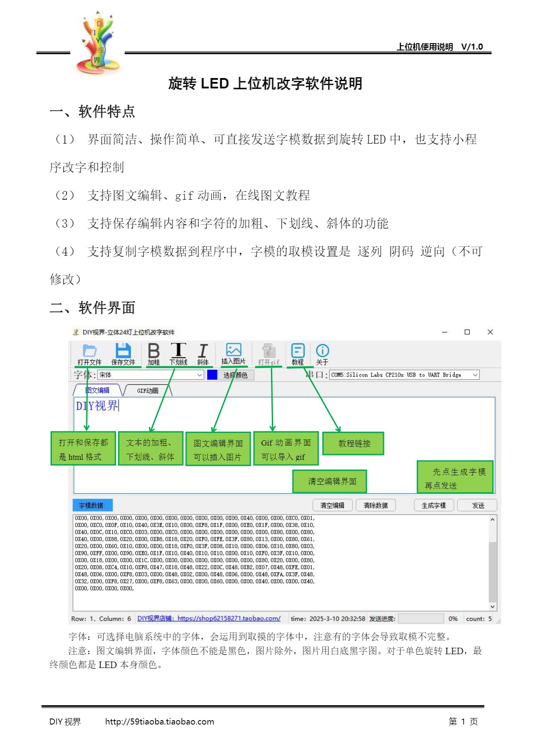Click the 0% progress value
The height and width of the screenshot is (756, 535).
pyautogui.click(x=453, y=619)
